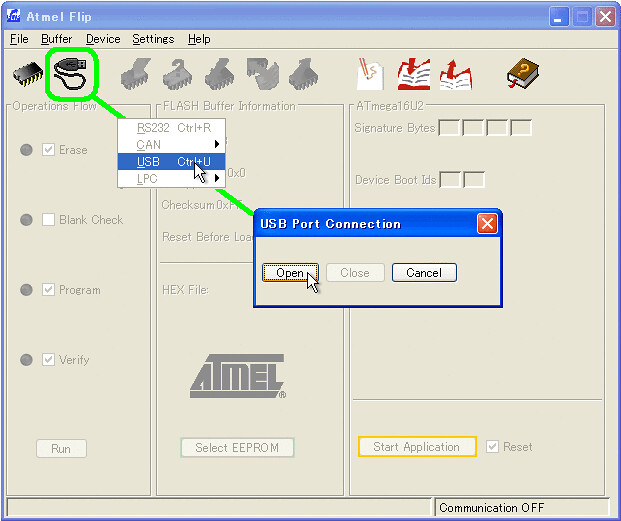Uncheck the Program checkbox
The width and height of the screenshot is (621, 521).
(x=48, y=290)
